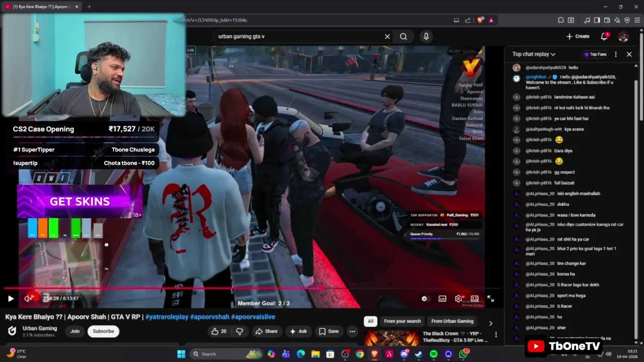This screenshot has width=644, height=362.
Task: Open browser extensions puzzle icon
Action: pyautogui.click(x=561, y=20)
